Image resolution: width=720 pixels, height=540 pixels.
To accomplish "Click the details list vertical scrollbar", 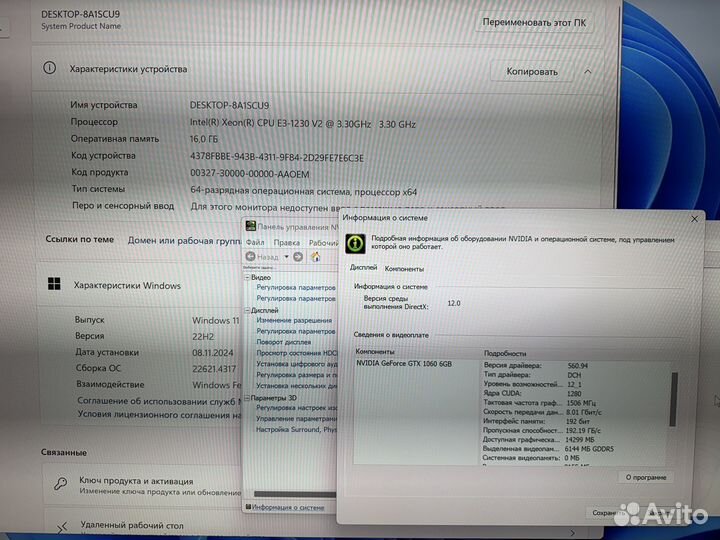I will pos(674,399).
